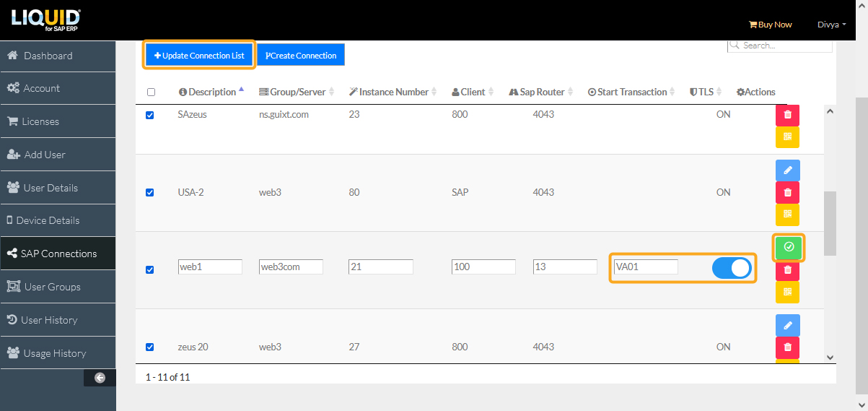The width and height of the screenshot is (868, 411).
Task: Click the Buy Now link
Action: pyautogui.click(x=770, y=25)
